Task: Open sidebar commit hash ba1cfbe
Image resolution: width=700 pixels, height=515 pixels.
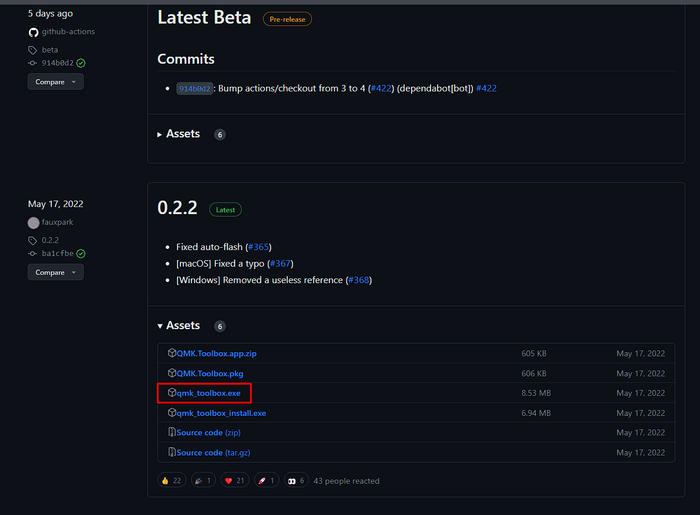Action: [58, 253]
